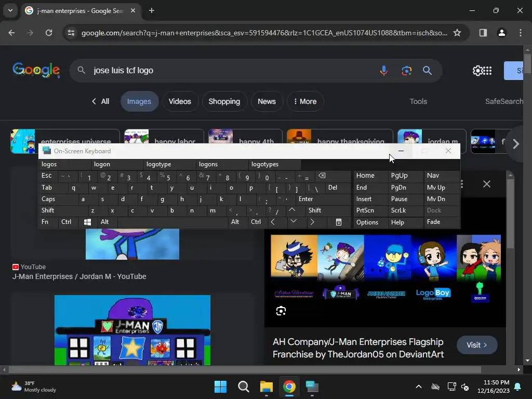Go back to previous page

11,33
